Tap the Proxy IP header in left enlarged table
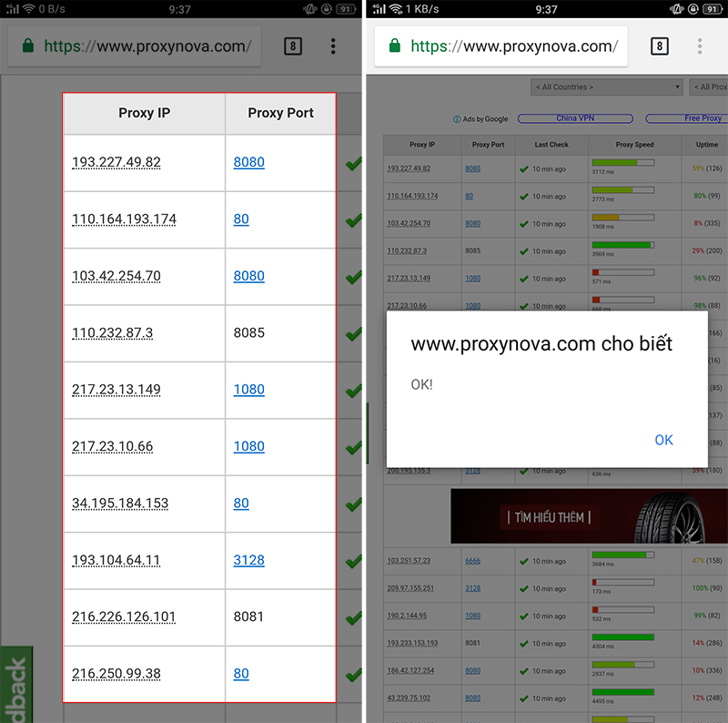Image resolution: width=728 pixels, height=723 pixels. click(x=145, y=113)
